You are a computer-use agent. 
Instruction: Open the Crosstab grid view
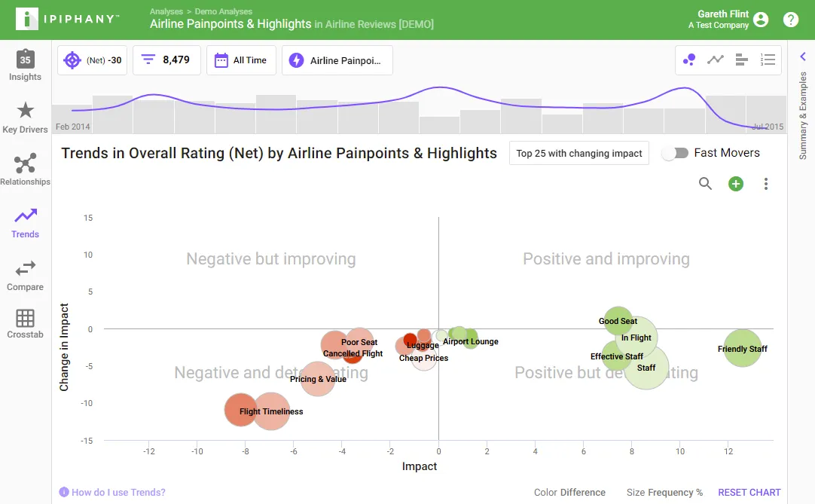[25, 323]
